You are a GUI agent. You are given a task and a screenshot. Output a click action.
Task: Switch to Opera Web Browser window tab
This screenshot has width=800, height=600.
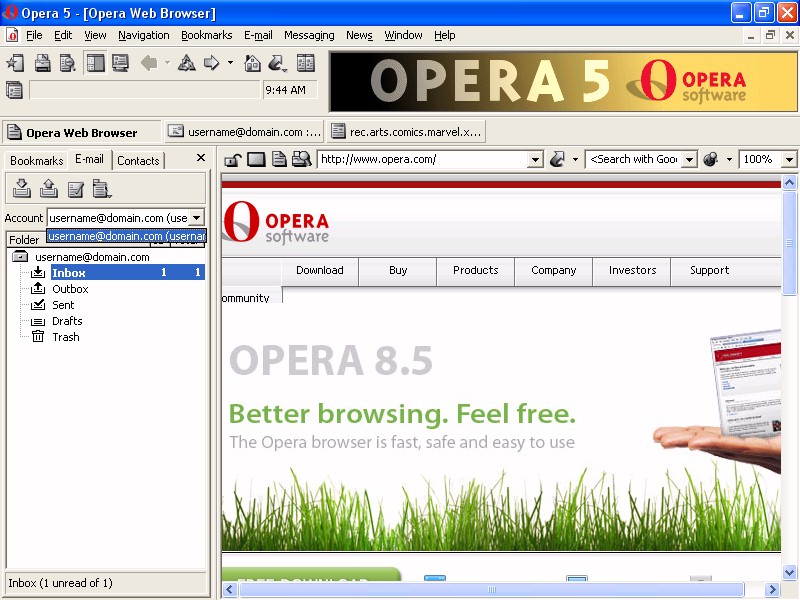click(82, 133)
